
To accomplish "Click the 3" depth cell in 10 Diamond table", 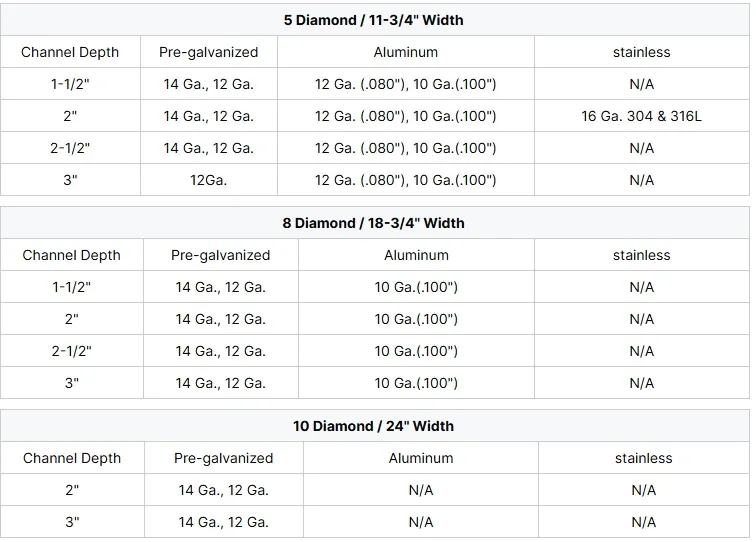I will [71, 522].
